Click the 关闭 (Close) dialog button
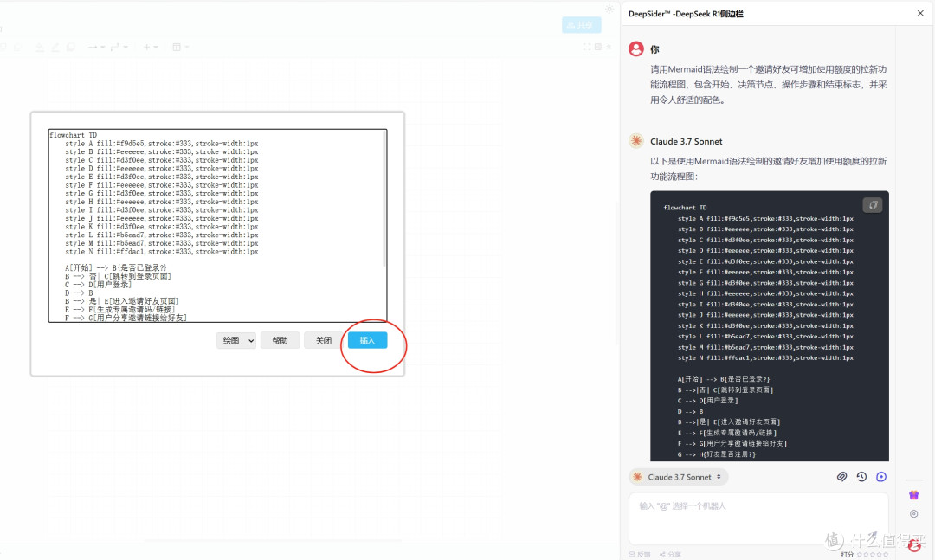This screenshot has height=560, width=935. [323, 341]
